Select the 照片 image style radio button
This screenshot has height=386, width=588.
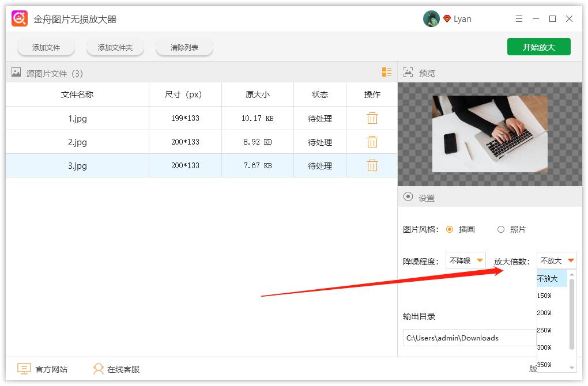click(501, 229)
